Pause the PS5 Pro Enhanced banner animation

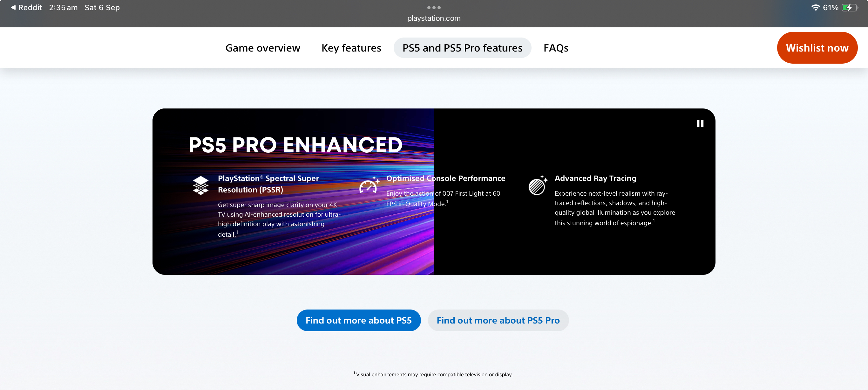(x=700, y=124)
